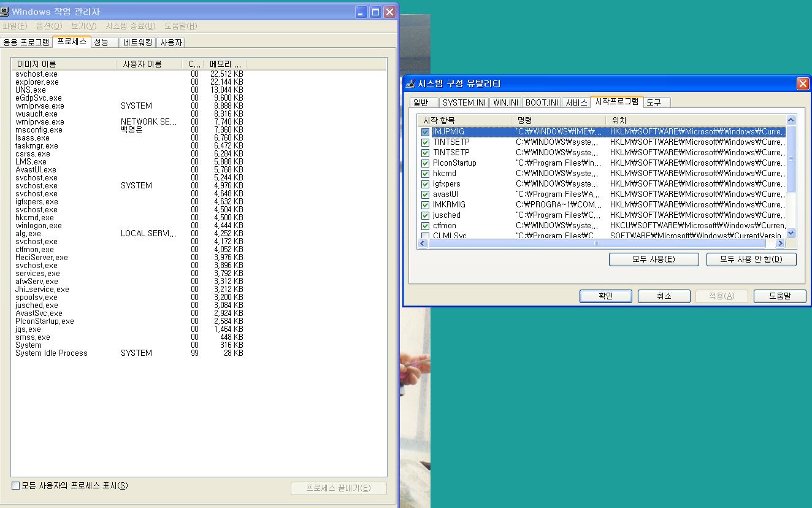Disable the hkcmd startup entry checkbox

[425, 174]
